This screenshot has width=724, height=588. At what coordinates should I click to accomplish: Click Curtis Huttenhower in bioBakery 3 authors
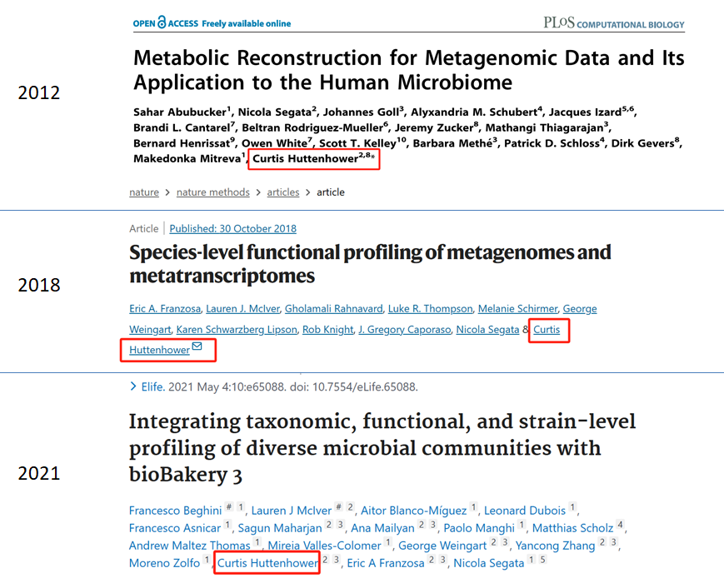click(267, 563)
